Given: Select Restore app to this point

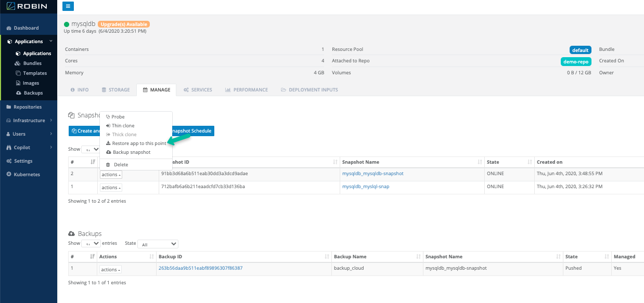Looking at the screenshot, I should [x=136, y=143].
